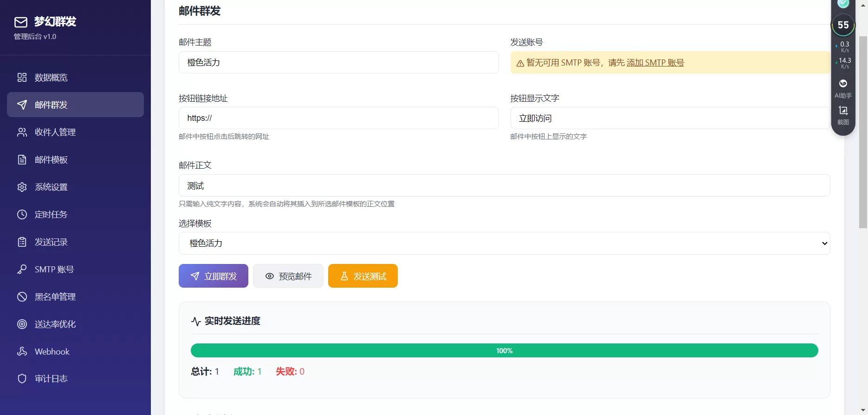Screen dimensions: 868x415
Task: Click the 成功: 1 counter text
Action: pyautogui.click(x=247, y=371)
